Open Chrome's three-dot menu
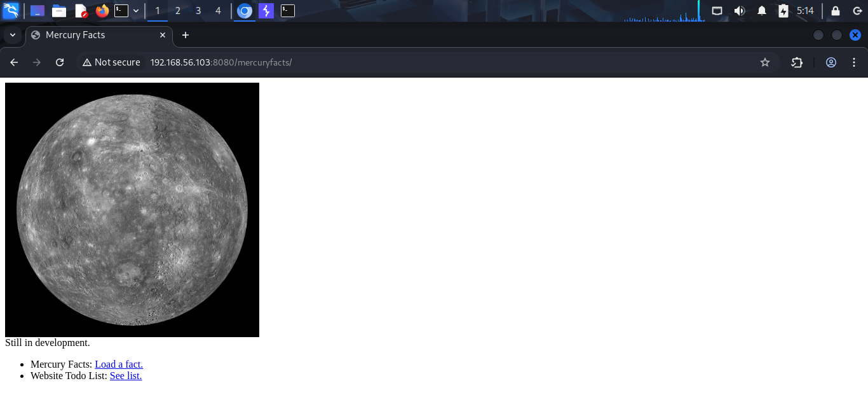This screenshot has height=416, width=868. (854, 62)
